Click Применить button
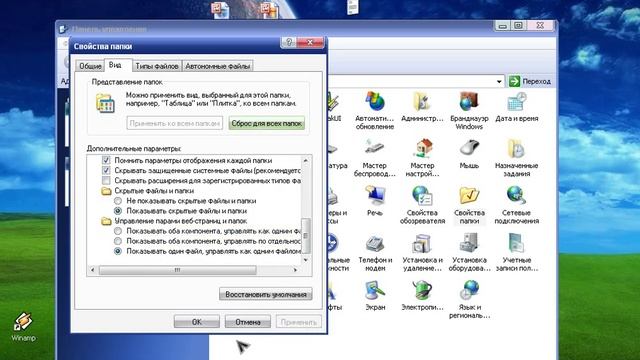This screenshot has height=360, width=640. coord(299,322)
